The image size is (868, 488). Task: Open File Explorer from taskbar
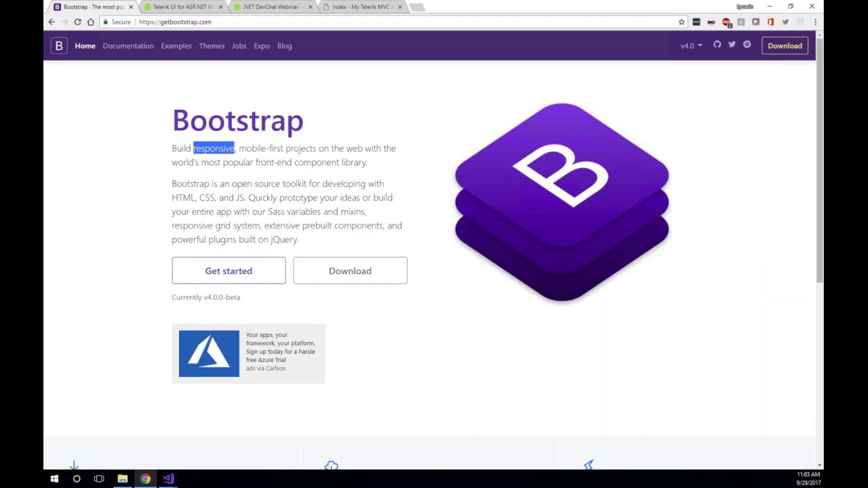pyautogui.click(x=123, y=479)
